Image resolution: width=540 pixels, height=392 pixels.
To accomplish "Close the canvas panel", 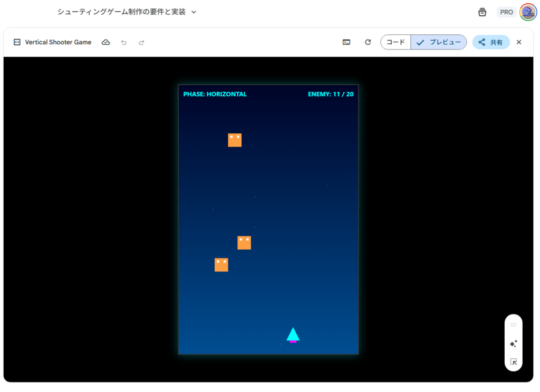I will click(519, 42).
